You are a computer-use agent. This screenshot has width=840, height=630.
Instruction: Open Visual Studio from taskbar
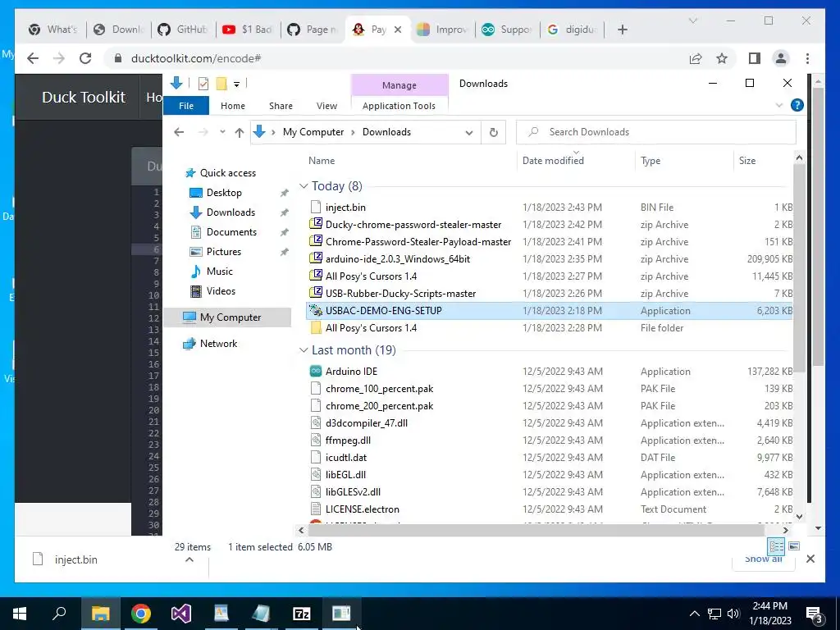[181, 614]
